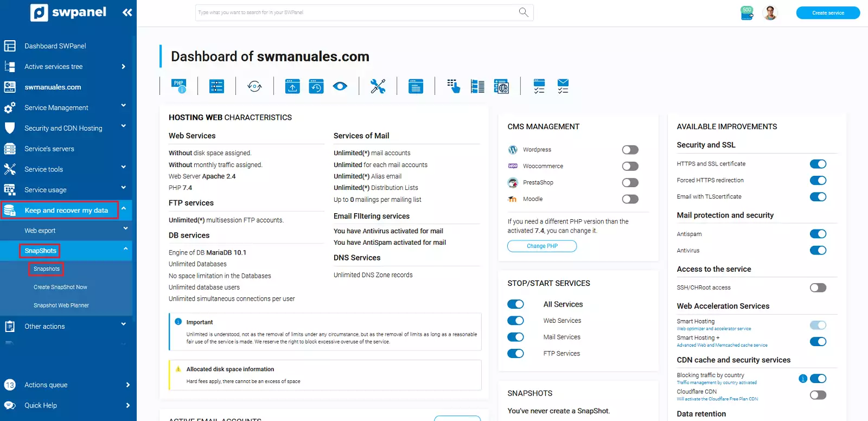Open Create SnapShot Now menu item
Screen dimensions: 868x421
pos(60,287)
